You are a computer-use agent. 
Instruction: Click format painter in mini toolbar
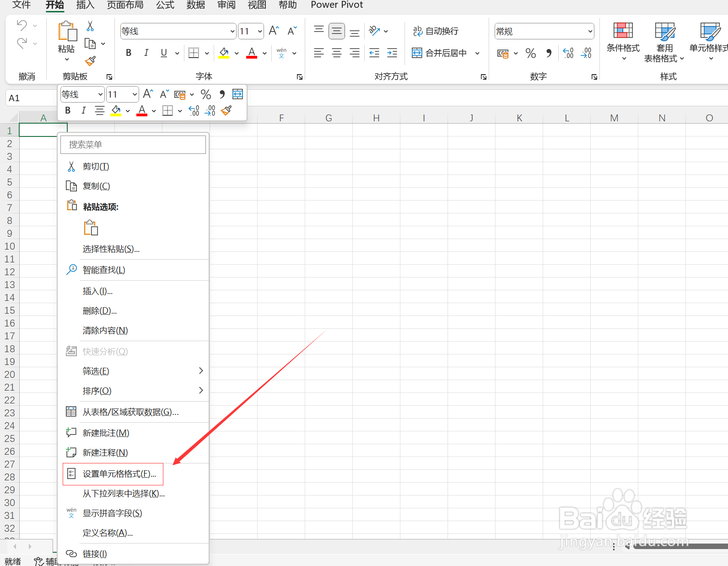[x=226, y=110]
